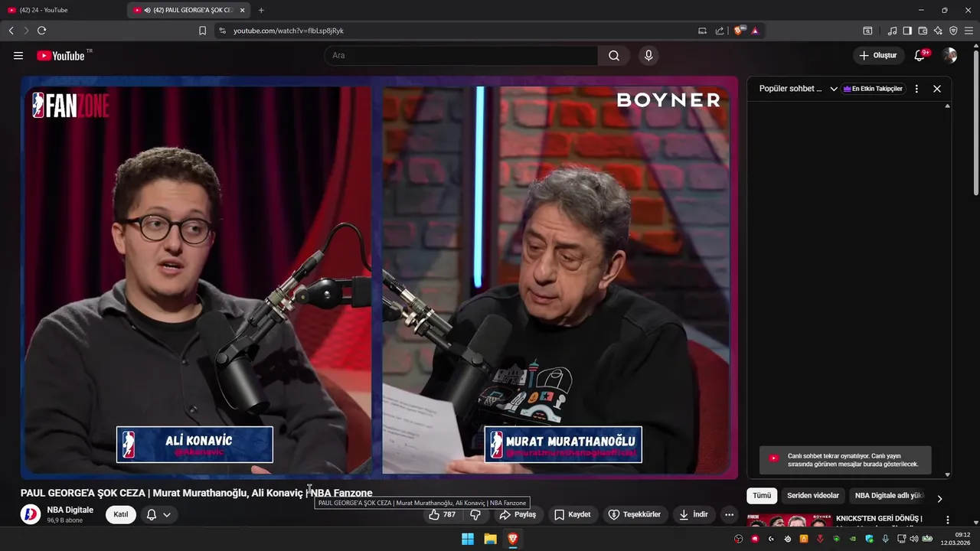This screenshot has width=980, height=551.
Task: Open the YouTube guide hamburger menu
Action: (18, 56)
